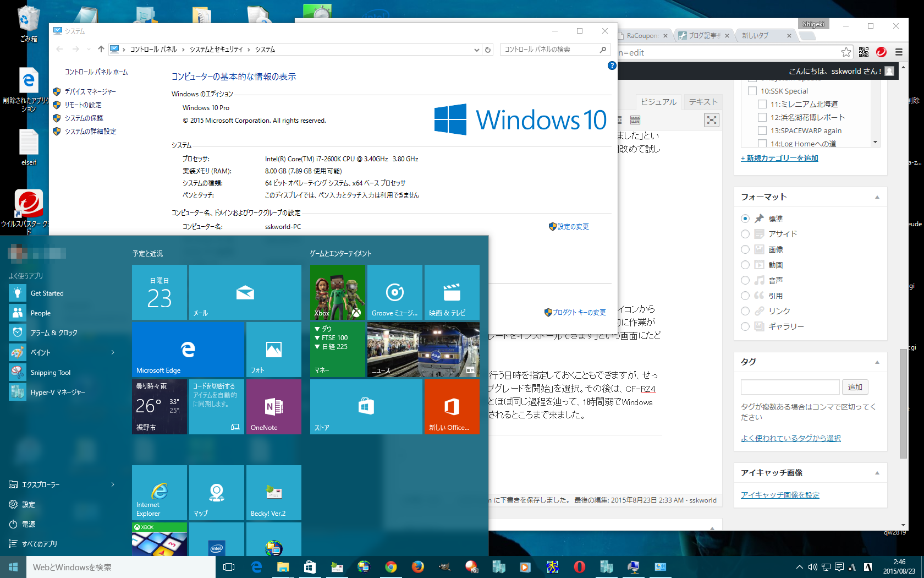
Task: Select the 画像 post format
Action: click(745, 249)
